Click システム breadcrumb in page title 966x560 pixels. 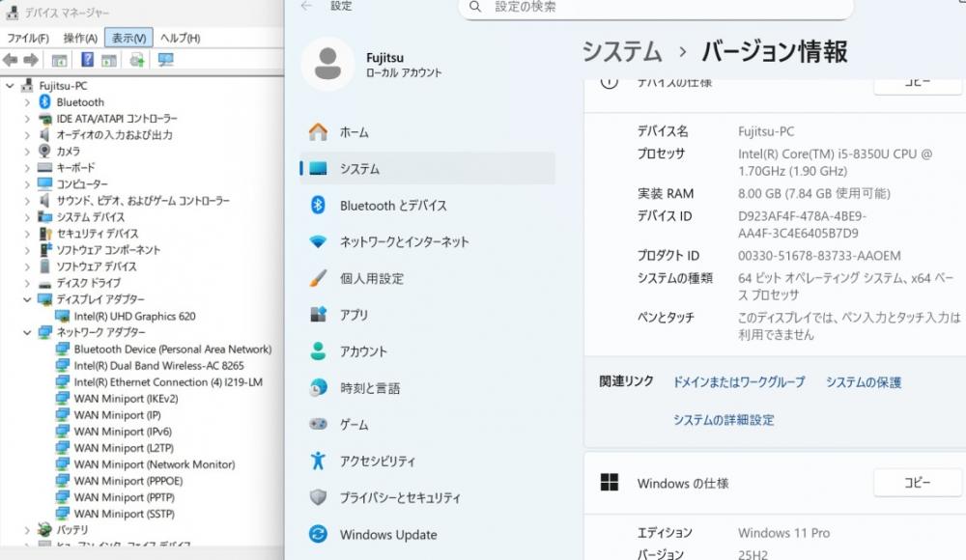coord(621,51)
